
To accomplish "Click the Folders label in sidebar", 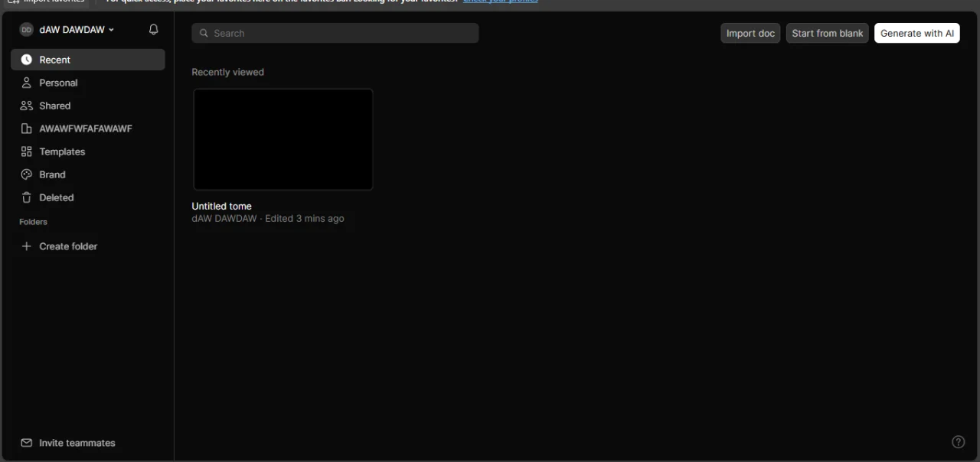I will pyautogui.click(x=33, y=222).
